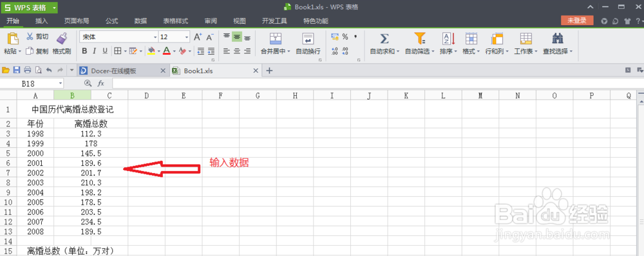Image resolution: width=644 pixels, height=256 pixels.
Task: Apply the comma thousands separator style
Action: pos(355,37)
